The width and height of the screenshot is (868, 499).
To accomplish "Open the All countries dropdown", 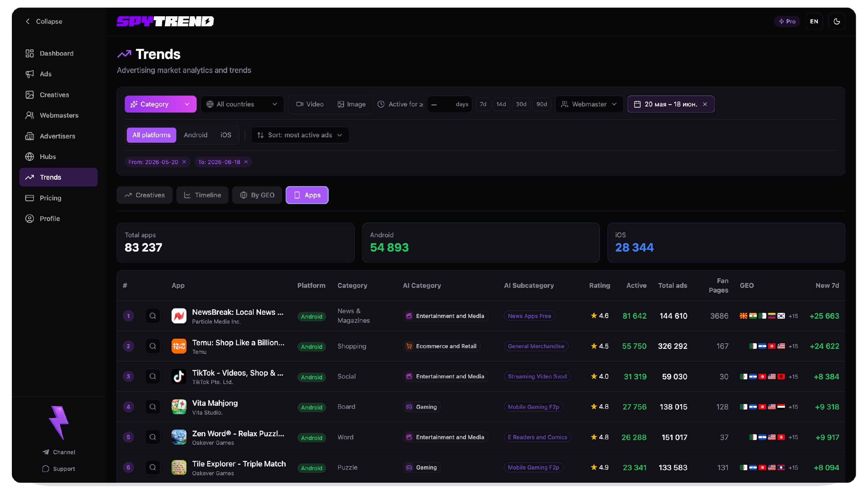I will click(242, 104).
